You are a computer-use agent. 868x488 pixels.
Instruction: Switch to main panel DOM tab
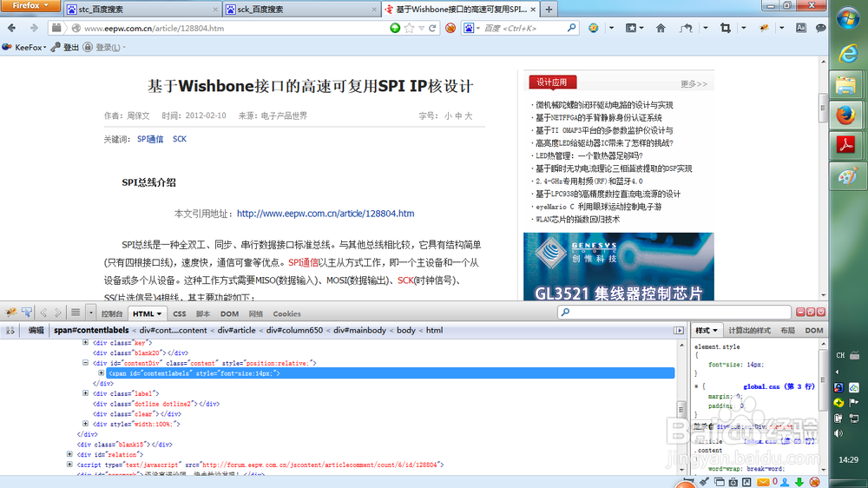[x=229, y=313]
